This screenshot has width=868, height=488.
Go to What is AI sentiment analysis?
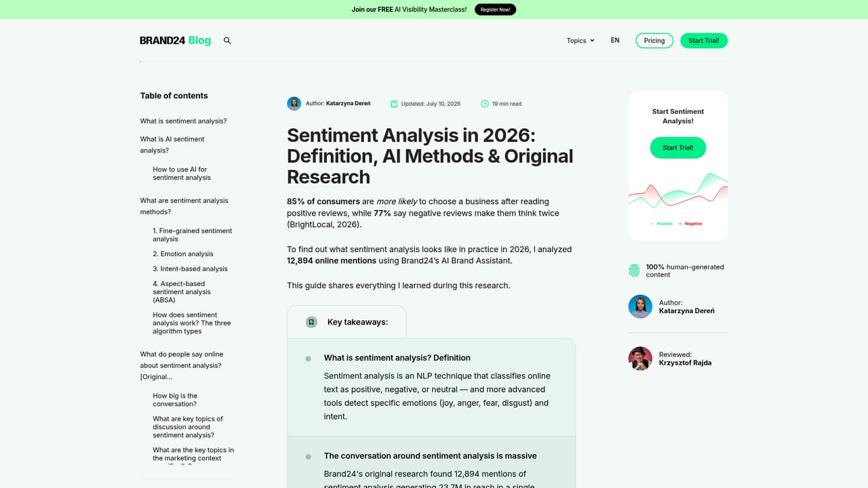[172, 144]
